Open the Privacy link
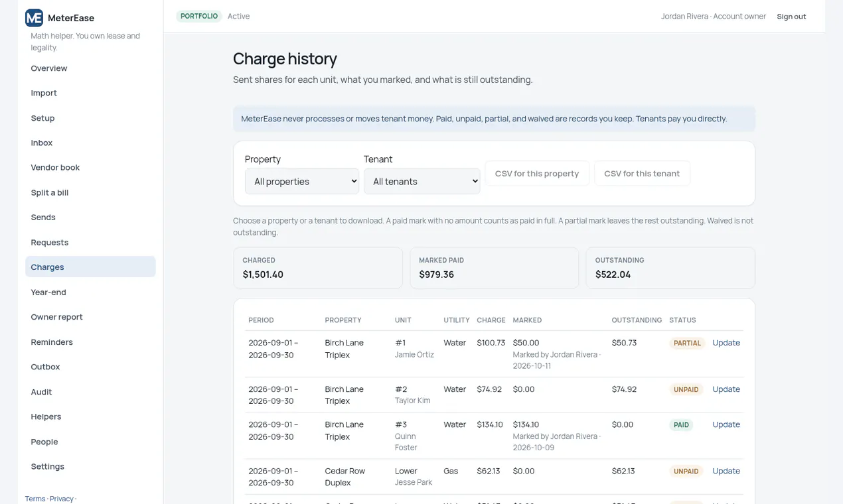This screenshot has height=504, width=843. pyautogui.click(x=62, y=499)
